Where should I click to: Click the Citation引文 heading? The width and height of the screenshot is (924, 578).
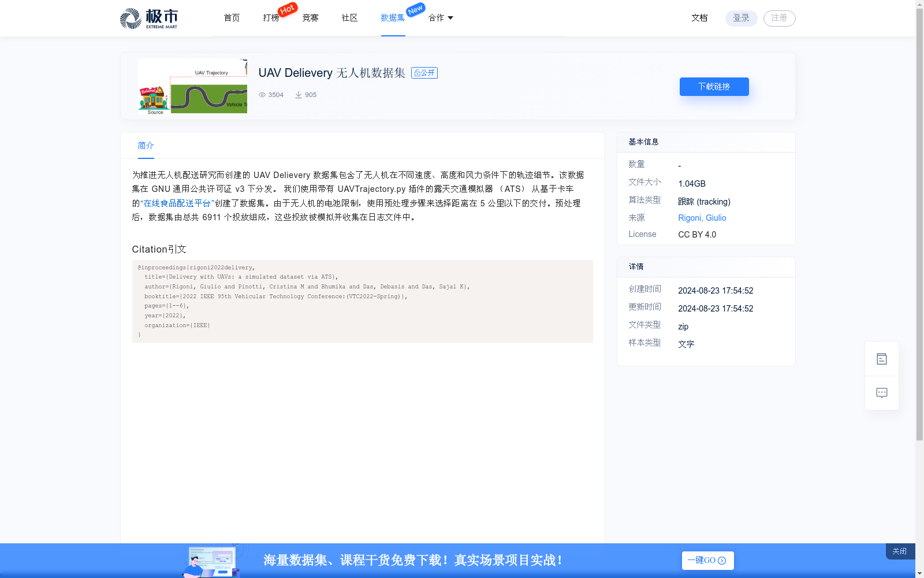(x=159, y=249)
